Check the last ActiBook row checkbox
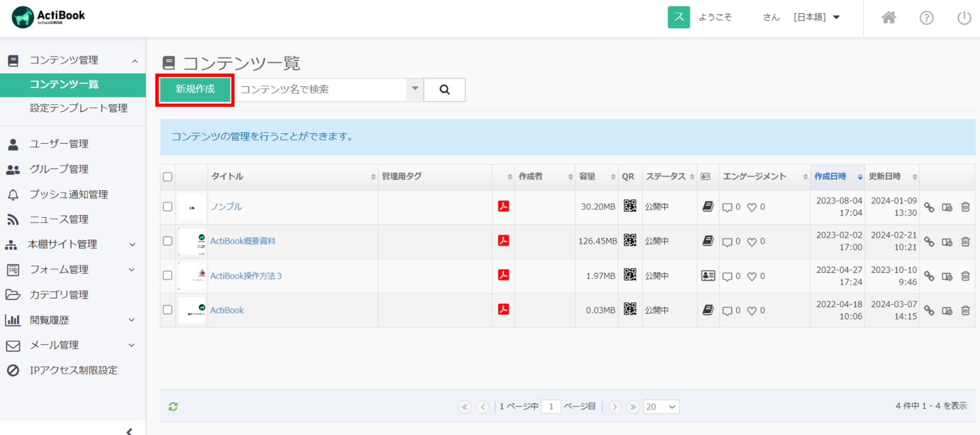 pyautogui.click(x=168, y=310)
